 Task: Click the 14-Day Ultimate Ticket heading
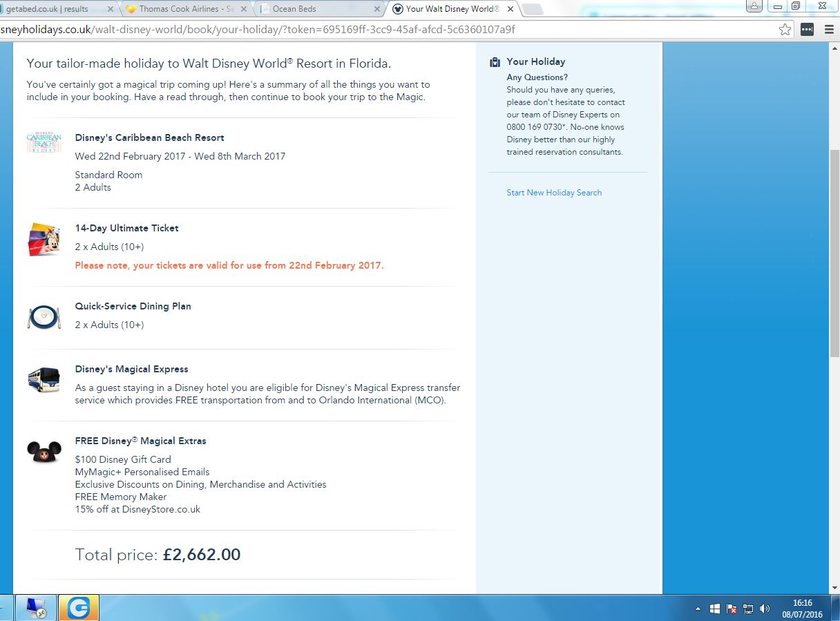coord(127,228)
